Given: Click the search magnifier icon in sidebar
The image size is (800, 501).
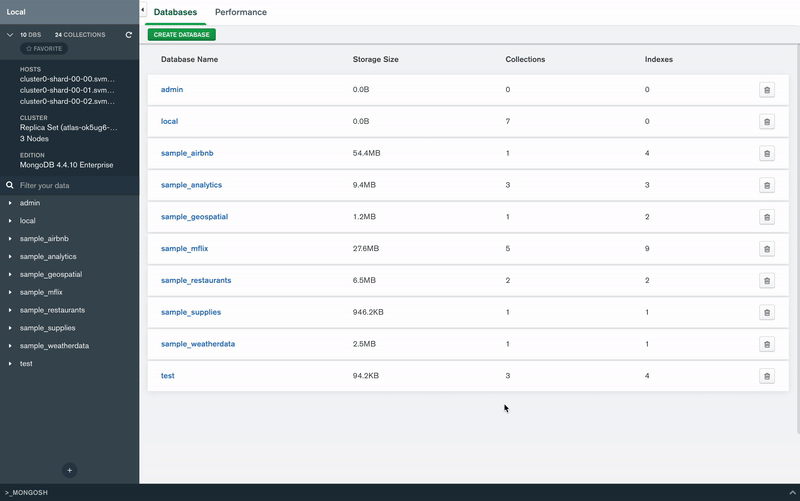Looking at the screenshot, I should point(10,185).
